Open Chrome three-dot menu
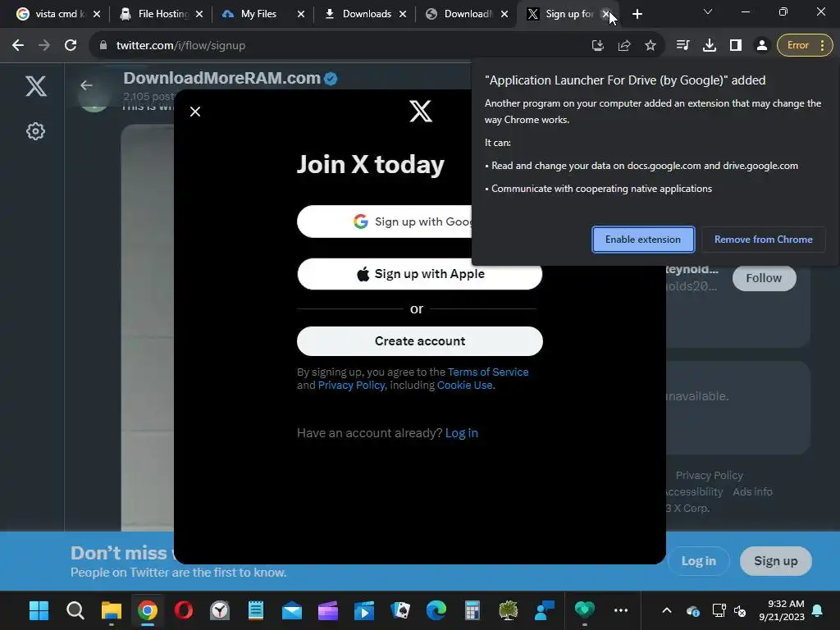Viewport: 840px width, 630px height. (x=823, y=46)
